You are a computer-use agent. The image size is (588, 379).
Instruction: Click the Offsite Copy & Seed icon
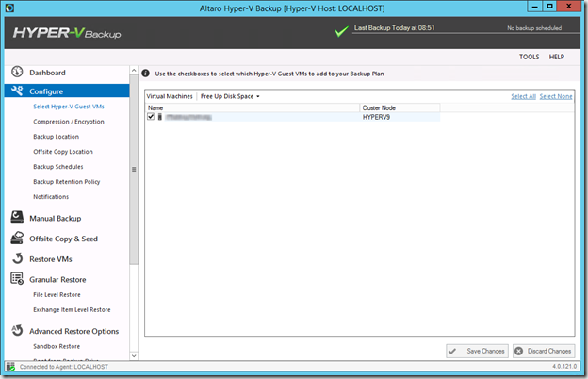tap(17, 238)
